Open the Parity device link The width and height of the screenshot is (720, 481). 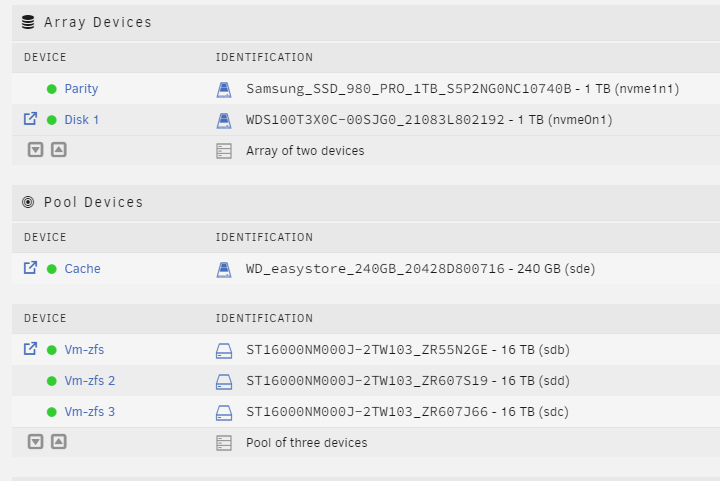click(x=81, y=89)
